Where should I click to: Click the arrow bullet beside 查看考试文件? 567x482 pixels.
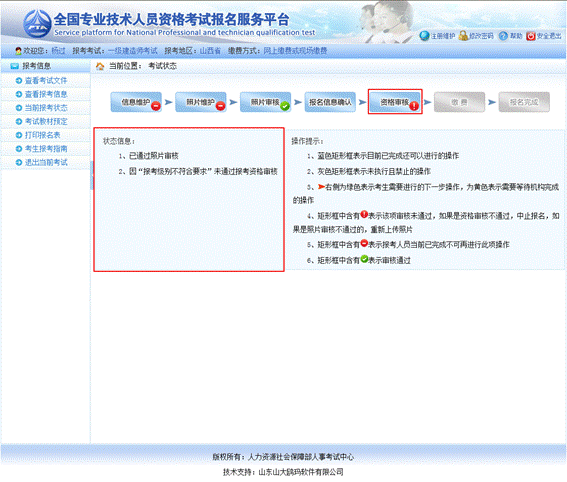point(19,81)
